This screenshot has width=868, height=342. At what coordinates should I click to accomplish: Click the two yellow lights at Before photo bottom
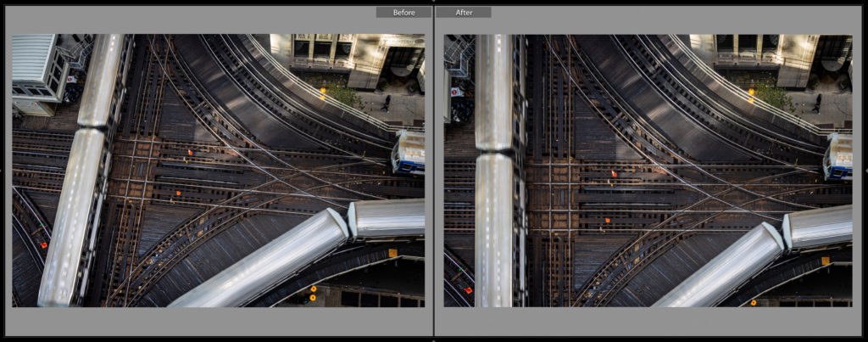pyautogui.click(x=312, y=293)
